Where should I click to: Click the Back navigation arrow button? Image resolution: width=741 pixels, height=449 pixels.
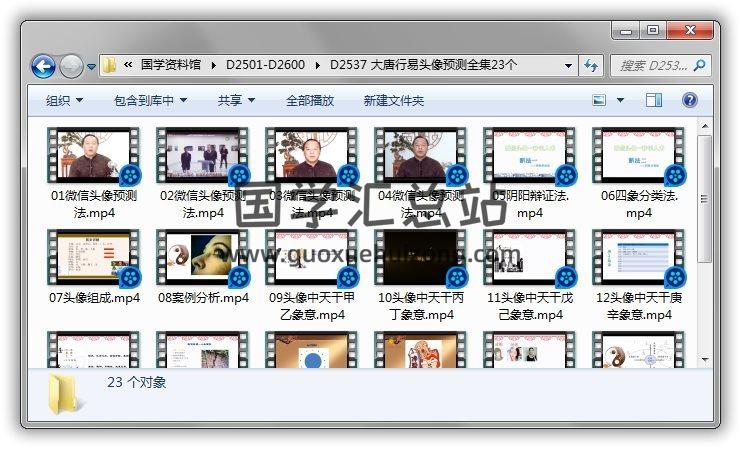(x=43, y=67)
